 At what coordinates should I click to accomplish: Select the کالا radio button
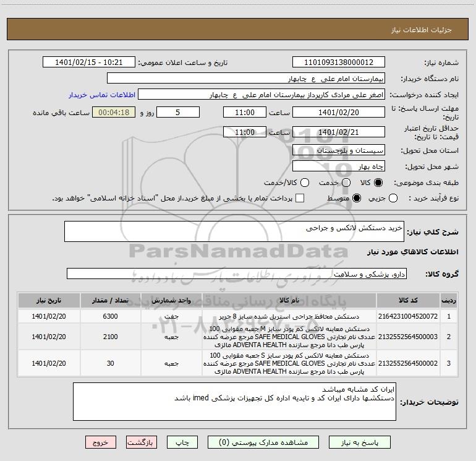coord(378,183)
